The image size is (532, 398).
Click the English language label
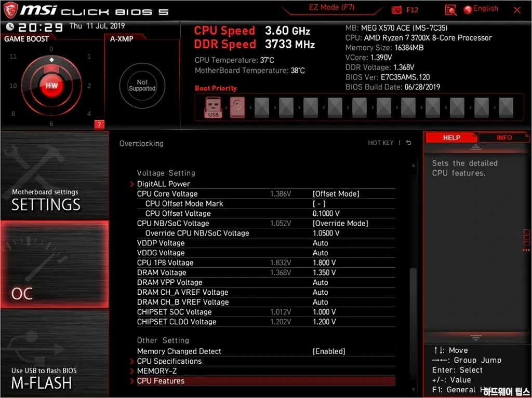coord(486,8)
